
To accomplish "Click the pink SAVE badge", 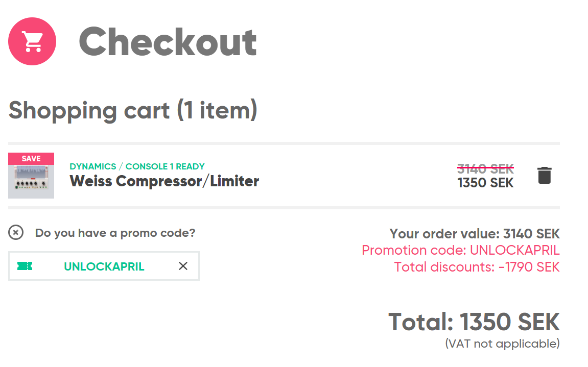I will click(31, 159).
